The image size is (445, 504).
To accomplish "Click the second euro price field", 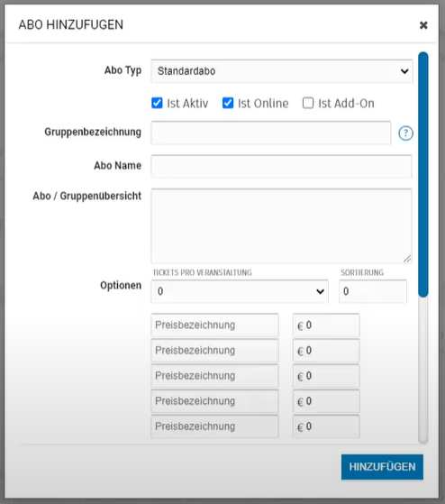I will pyautogui.click(x=326, y=351).
